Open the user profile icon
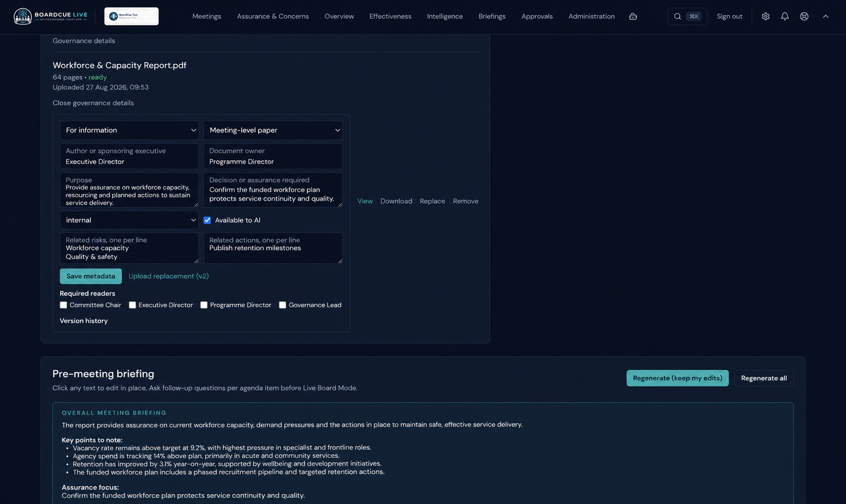The image size is (846, 504). point(804,16)
